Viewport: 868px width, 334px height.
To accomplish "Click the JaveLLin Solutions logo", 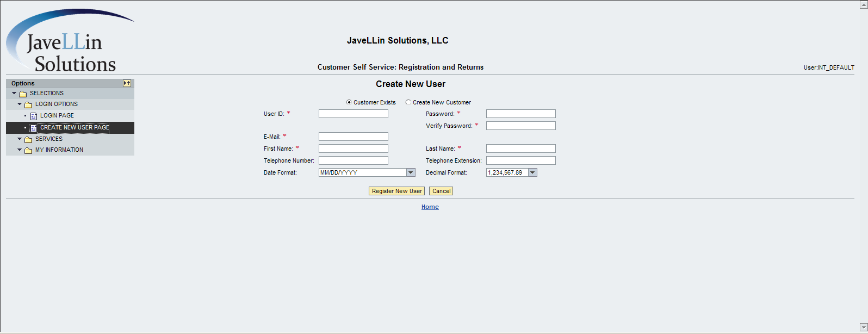I will click(70, 41).
